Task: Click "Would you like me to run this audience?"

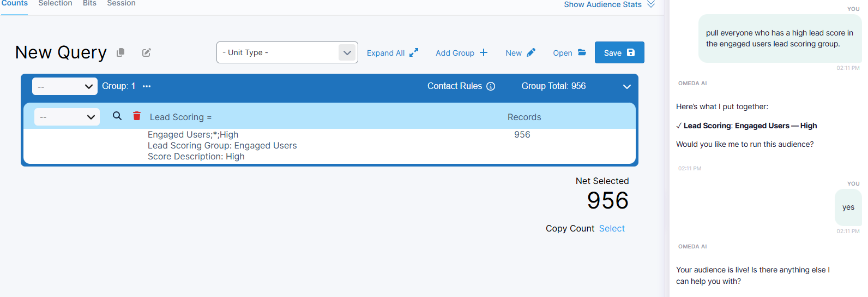Action: coord(745,144)
